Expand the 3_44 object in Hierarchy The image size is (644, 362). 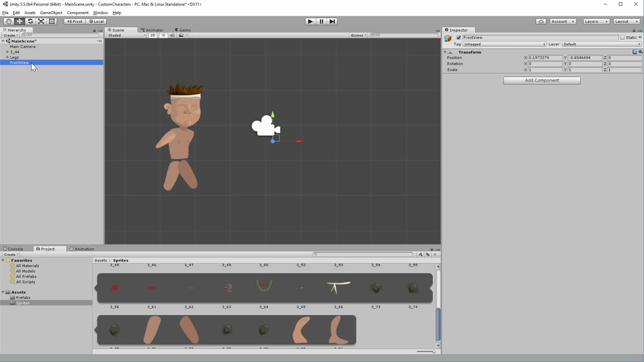(x=8, y=52)
